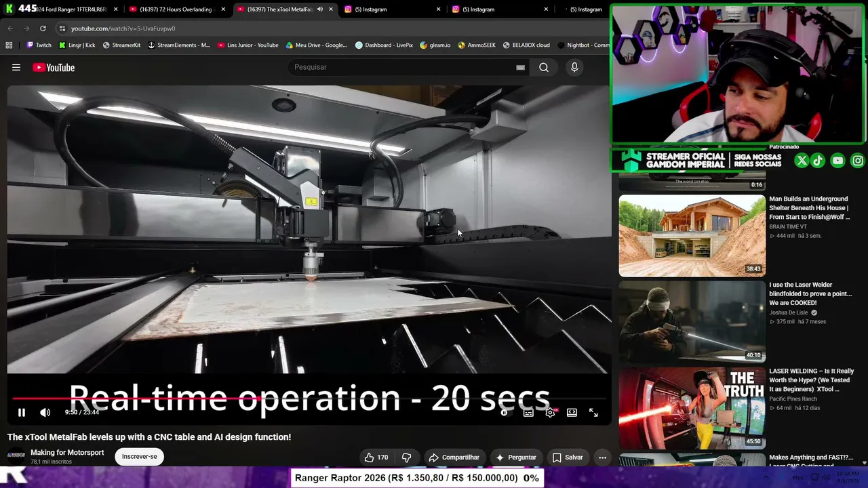Open the underground shelter video thumbnail
Viewport: 868px width, 488px height.
tap(692, 236)
